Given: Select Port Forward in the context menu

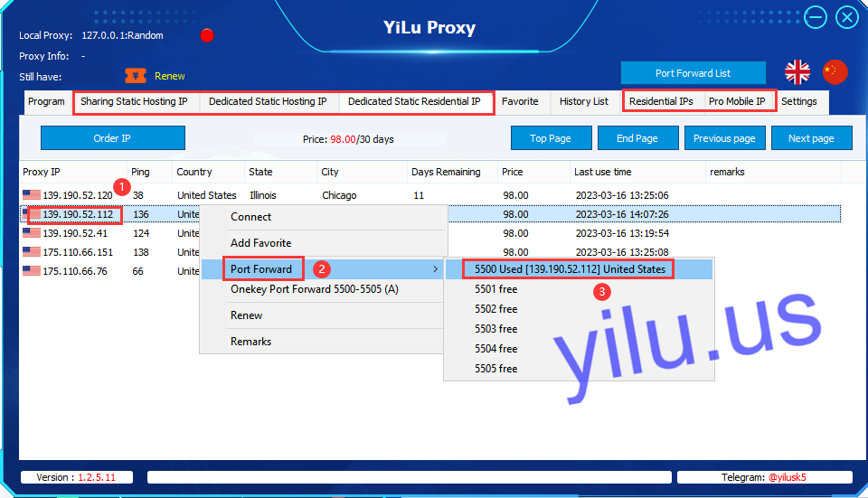Looking at the screenshot, I should (x=324, y=269).
